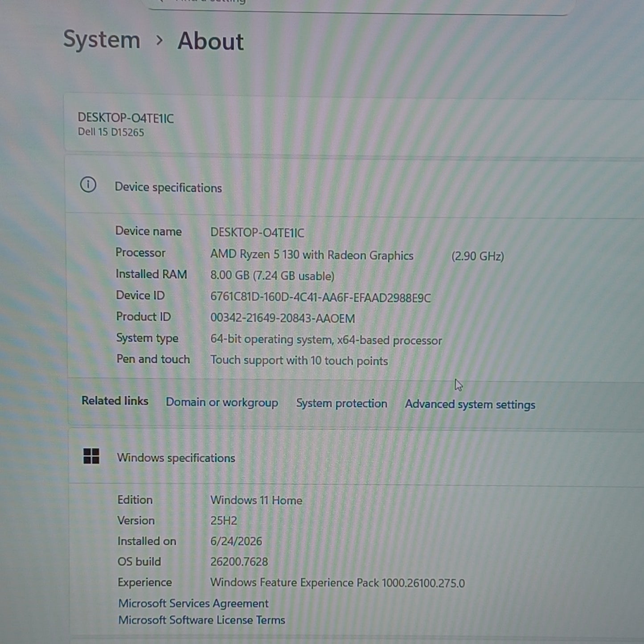The height and width of the screenshot is (644, 644).
Task: Click the OS build value 26200.7628
Action: click(239, 562)
